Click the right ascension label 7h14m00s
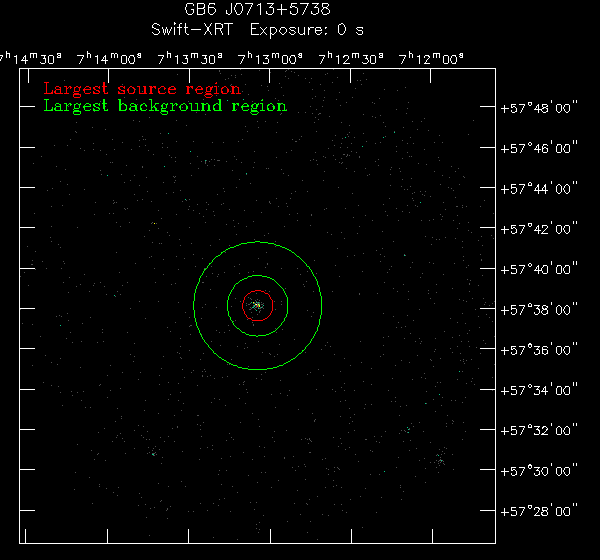Viewport: 600px width, 560px height. (109, 59)
